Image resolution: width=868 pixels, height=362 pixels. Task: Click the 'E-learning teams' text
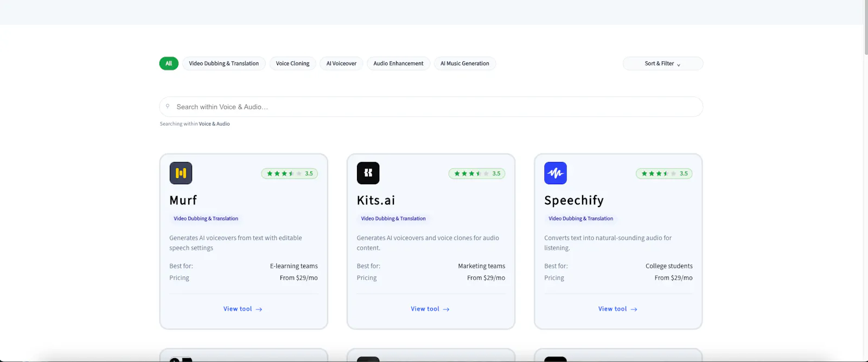294,266
